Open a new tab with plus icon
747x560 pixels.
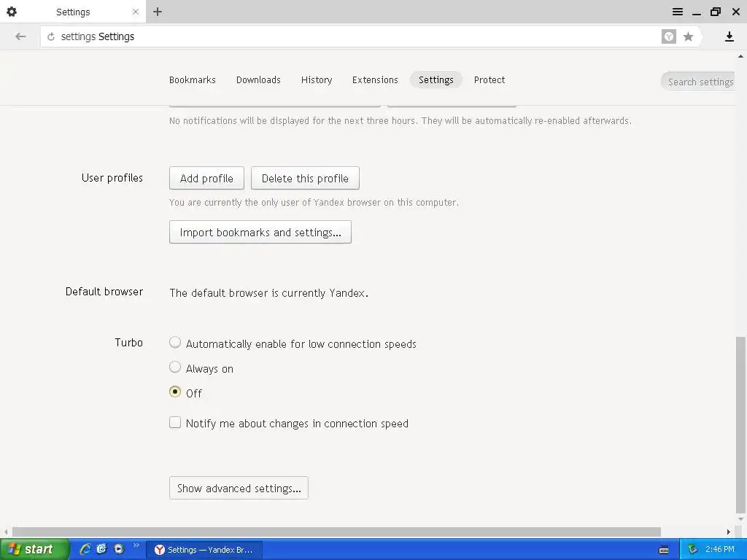[x=158, y=12]
